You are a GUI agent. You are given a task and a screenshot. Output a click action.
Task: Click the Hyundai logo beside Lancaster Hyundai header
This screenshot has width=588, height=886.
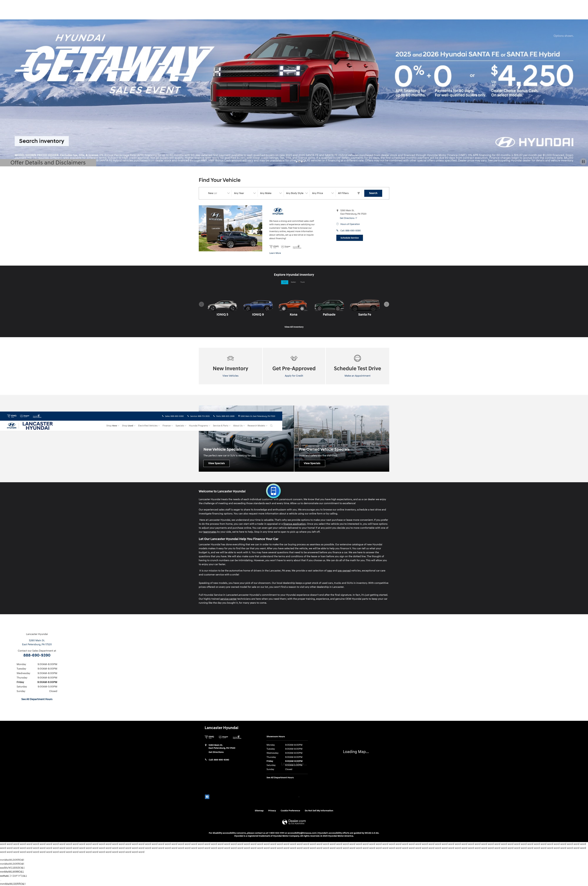(x=12, y=425)
